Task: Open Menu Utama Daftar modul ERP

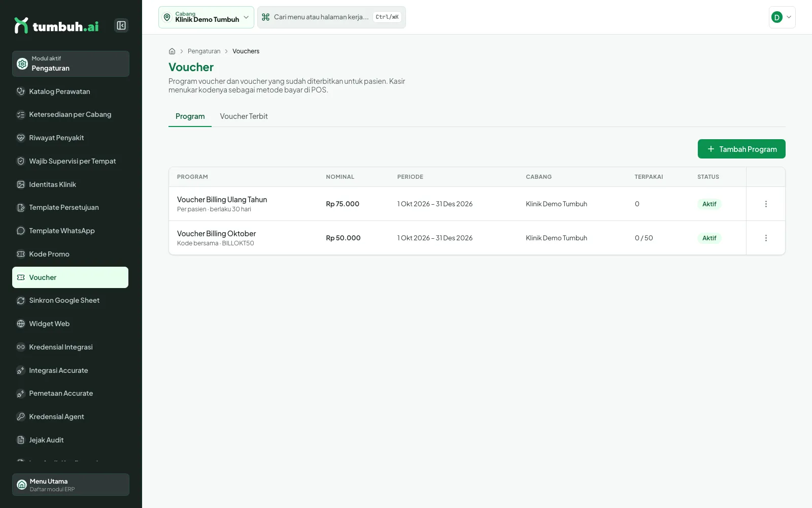Action: (71, 485)
